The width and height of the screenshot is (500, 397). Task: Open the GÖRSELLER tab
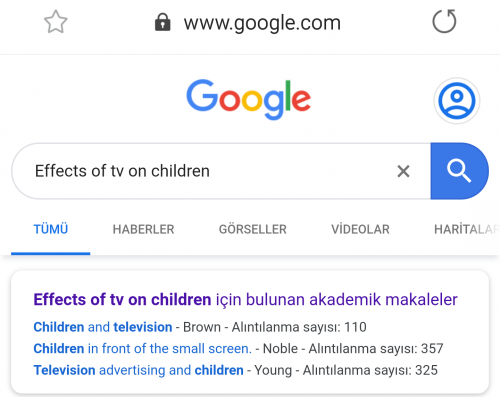(x=253, y=230)
